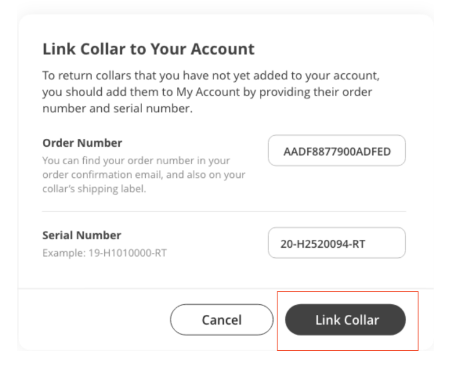Select the AADF8877900ADFED order value text
Image resolution: width=461 pixels, height=372 pixels.
click(x=337, y=152)
